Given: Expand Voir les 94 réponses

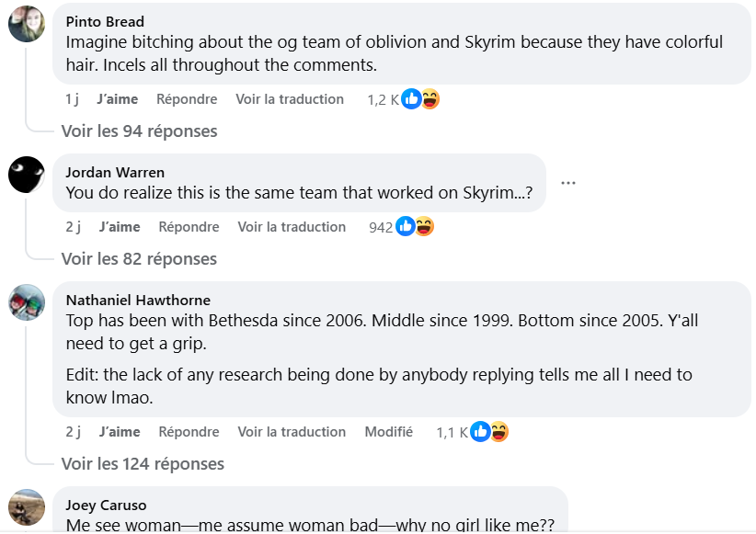Looking at the screenshot, I should 140,131.
